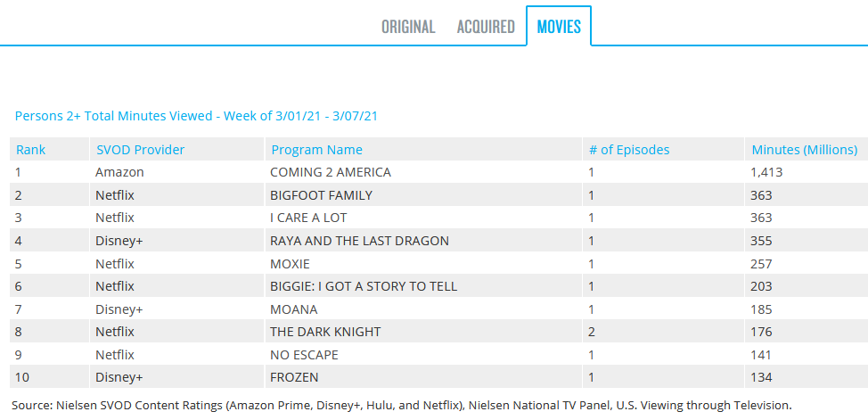Select Biggie: I Got a Story to Tell
Viewport: 868px width, 420px height.
click(x=363, y=286)
